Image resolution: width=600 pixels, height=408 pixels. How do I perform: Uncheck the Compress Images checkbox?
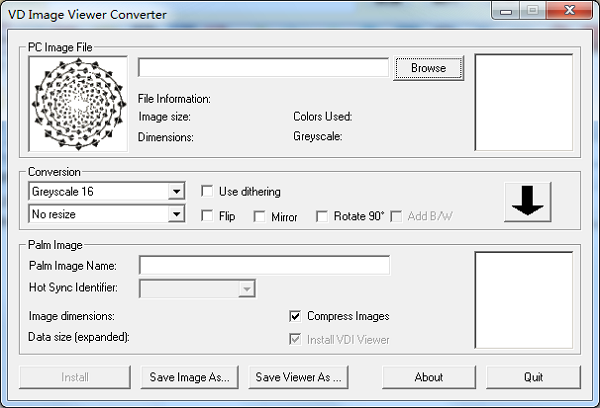pos(295,316)
